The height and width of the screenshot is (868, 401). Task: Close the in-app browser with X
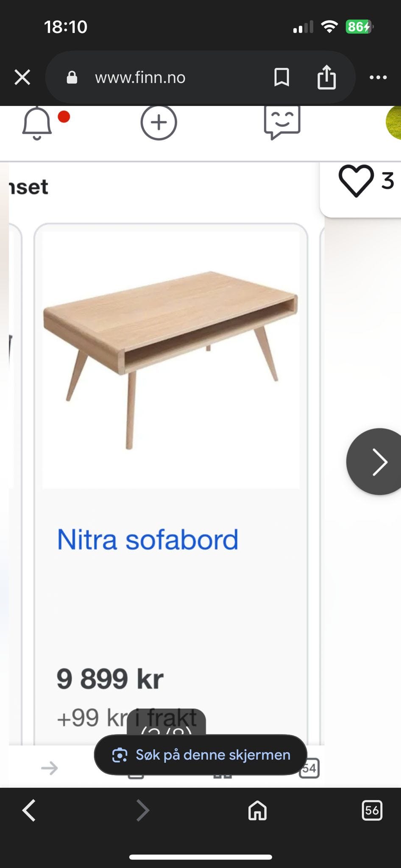click(22, 78)
